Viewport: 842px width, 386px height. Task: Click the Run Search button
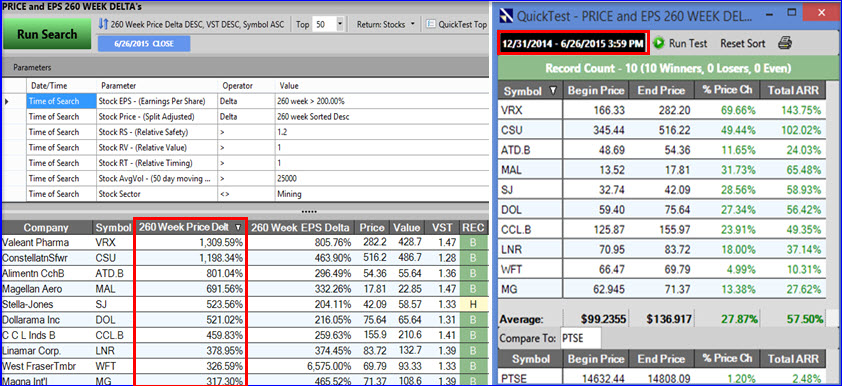[x=47, y=34]
